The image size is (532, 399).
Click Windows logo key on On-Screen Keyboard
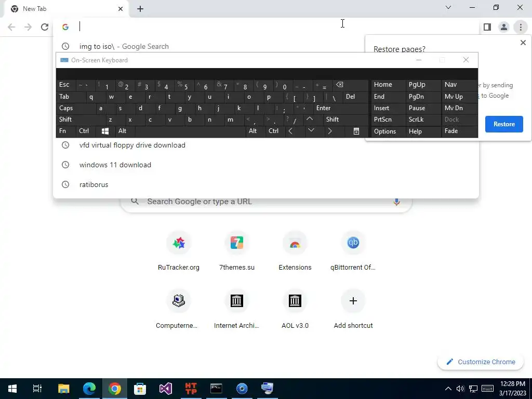105,131
